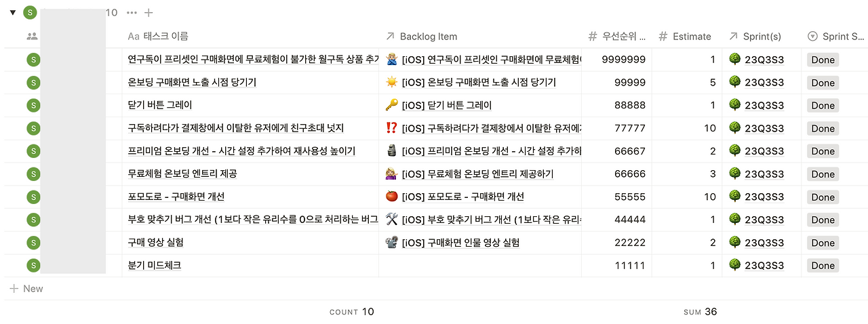Open the Backlog Item column header menu

point(422,37)
